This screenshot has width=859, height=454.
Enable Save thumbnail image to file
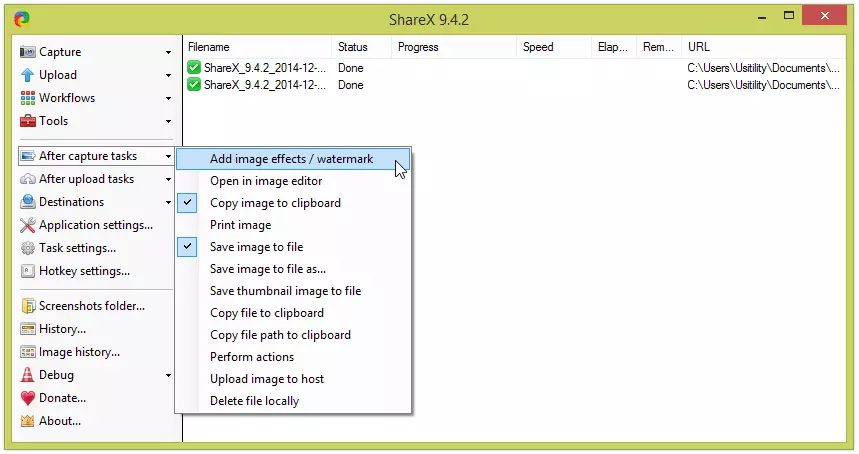293,291
